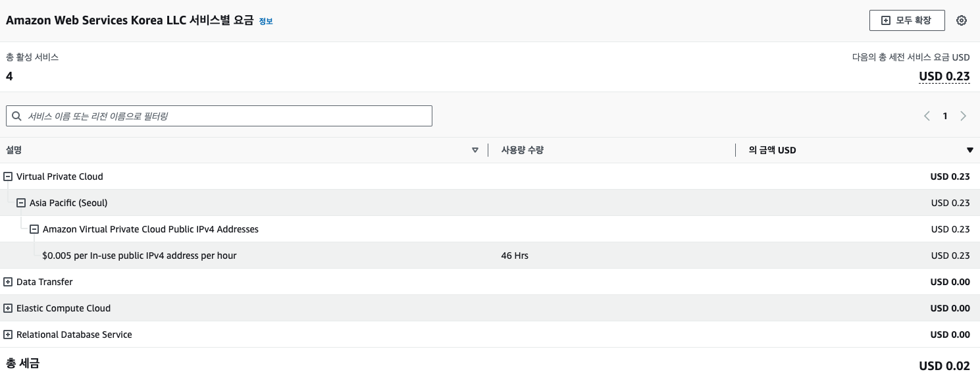980x376 pixels.
Task: Click the magnifier icon in the filter box
Action: (16, 116)
